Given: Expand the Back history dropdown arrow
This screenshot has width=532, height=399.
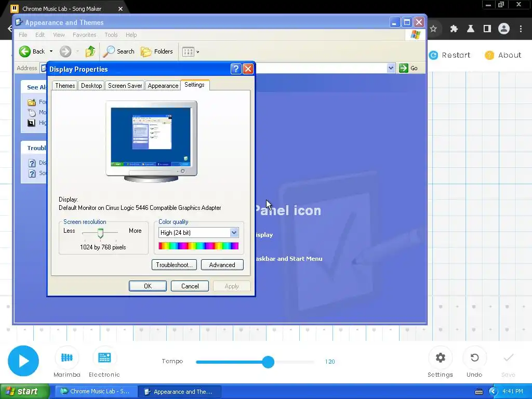Looking at the screenshot, I should pos(51,51).
